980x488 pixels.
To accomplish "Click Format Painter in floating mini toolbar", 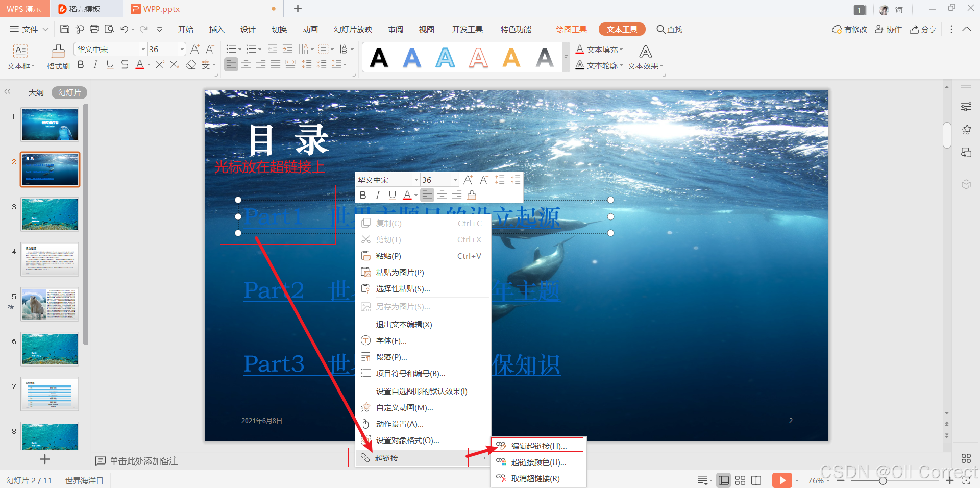I will (472, 195).
